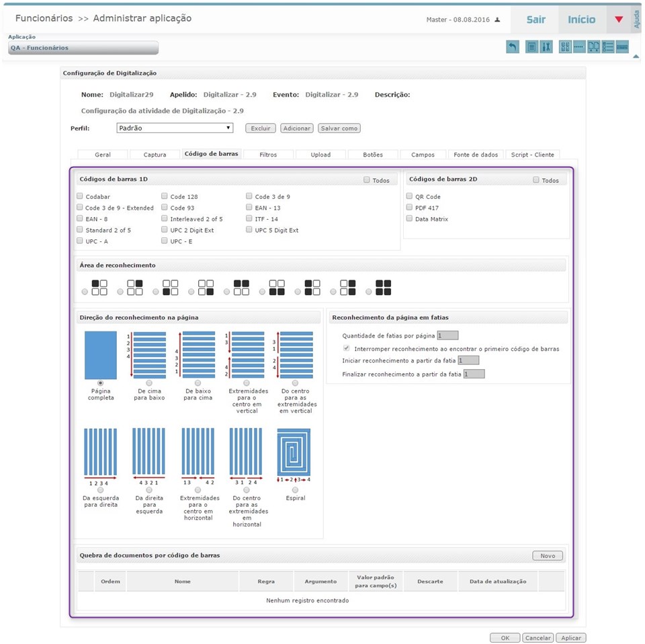Click the Salvar como button
This screenshot has height=644, width=645.
tap(339, 128)
